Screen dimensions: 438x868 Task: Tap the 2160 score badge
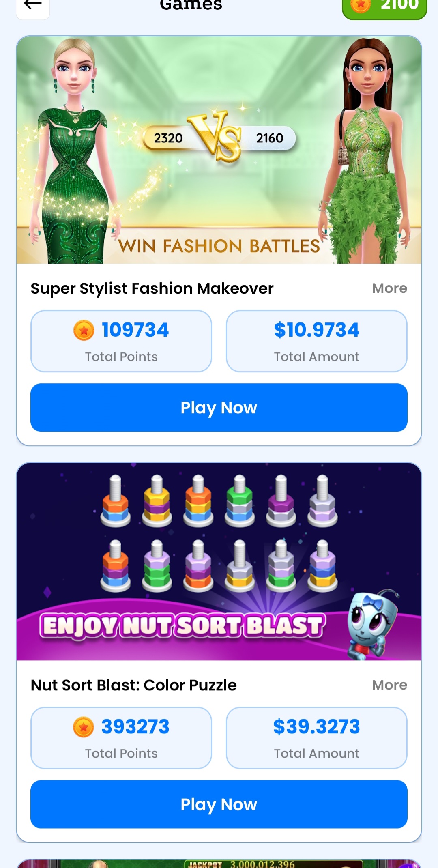[x=270, y=138]
